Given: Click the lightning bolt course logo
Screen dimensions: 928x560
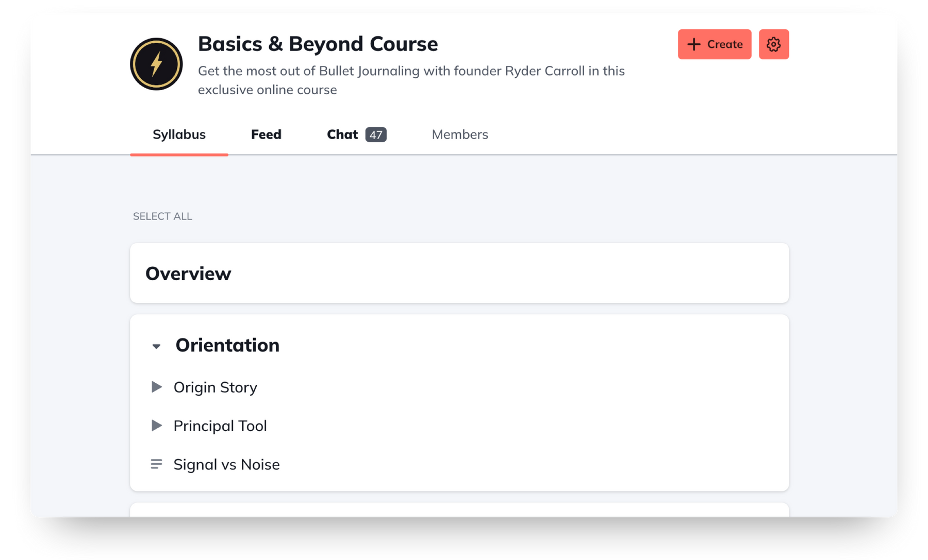Looking at the screenshot, I should [x=156, y=64].
